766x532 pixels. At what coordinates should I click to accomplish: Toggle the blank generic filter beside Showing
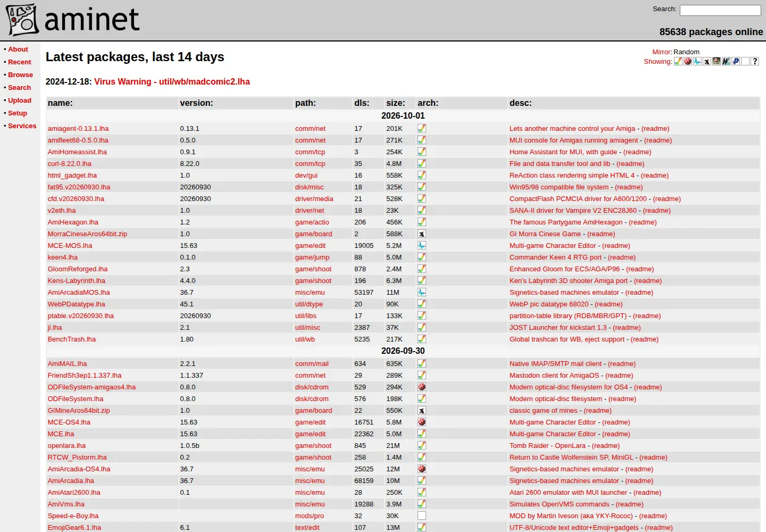pyautogui.click(x=745, y=61)
